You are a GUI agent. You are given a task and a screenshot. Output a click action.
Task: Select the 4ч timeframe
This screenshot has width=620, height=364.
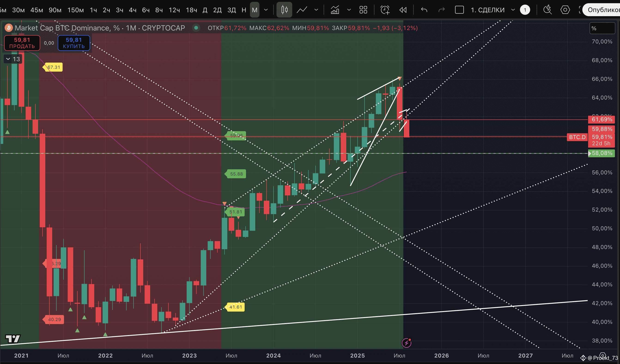133,10
